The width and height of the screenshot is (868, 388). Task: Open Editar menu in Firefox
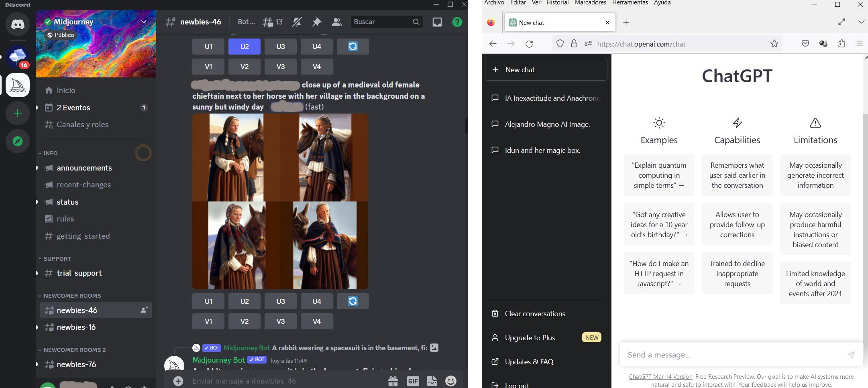click(x=518, y=3)
